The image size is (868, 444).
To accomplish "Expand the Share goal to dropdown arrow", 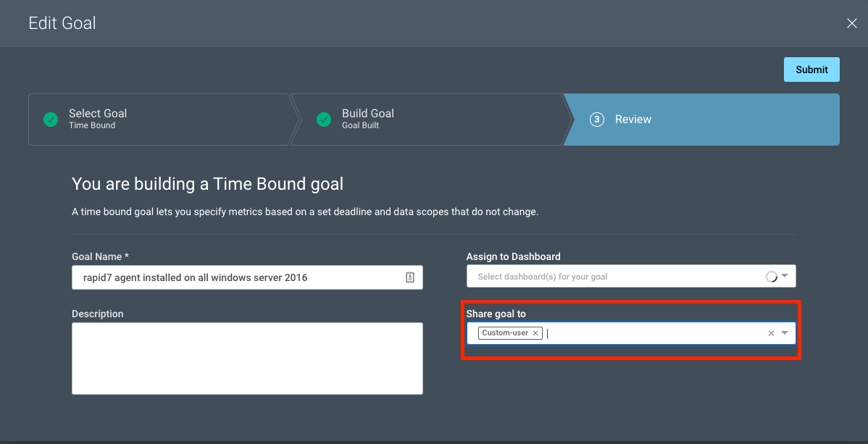I will tap(785, 333).
